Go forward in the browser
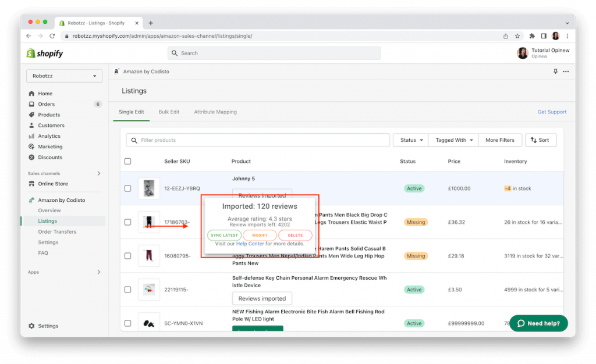The image size is (596, 364). point(40,35)
